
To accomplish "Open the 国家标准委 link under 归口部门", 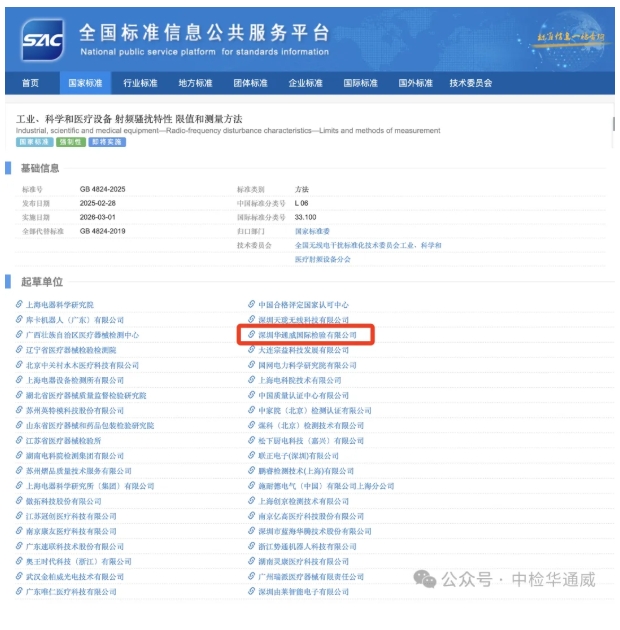I will [x=312, y=231].
